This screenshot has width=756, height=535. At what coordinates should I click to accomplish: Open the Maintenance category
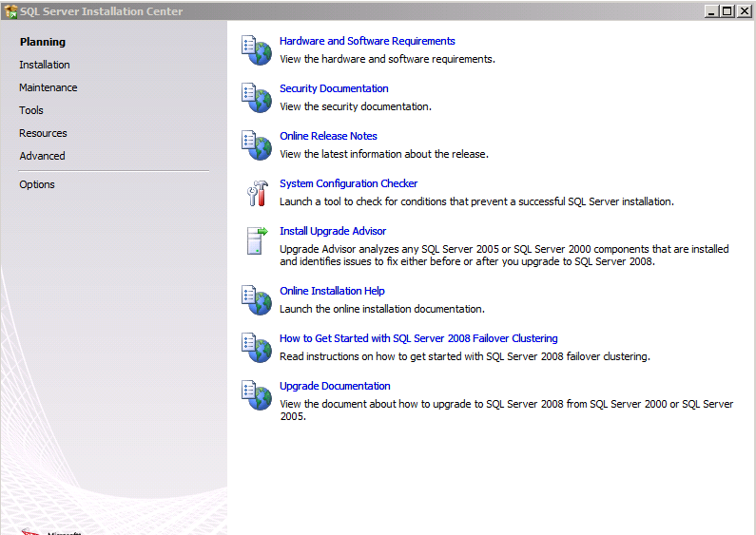coord(48,87)
